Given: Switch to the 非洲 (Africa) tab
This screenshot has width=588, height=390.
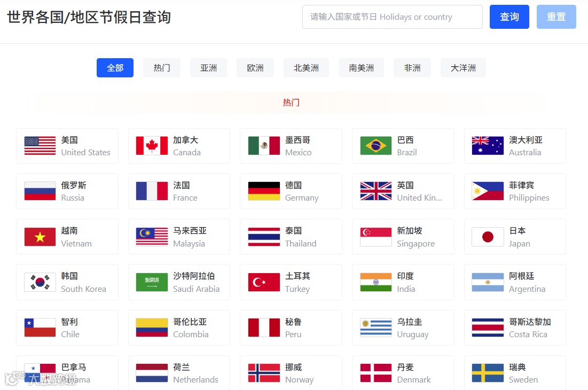Looking at the screenshot, I should 412,68.
